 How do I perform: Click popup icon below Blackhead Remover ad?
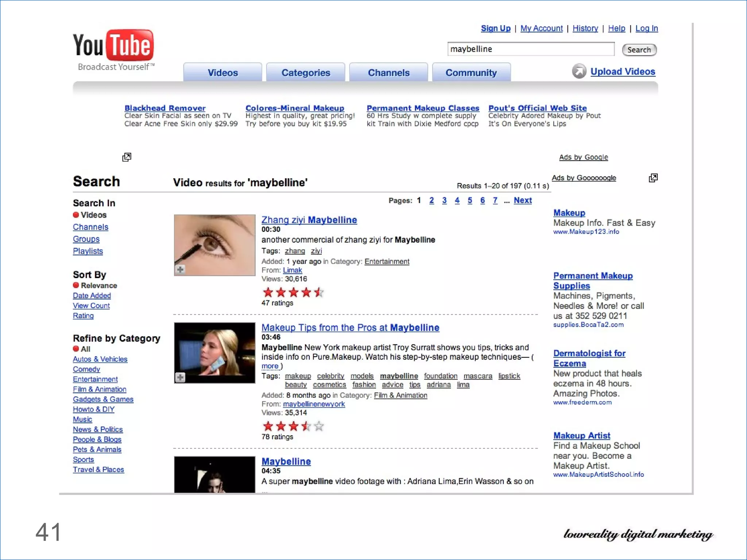pos(127,157)
